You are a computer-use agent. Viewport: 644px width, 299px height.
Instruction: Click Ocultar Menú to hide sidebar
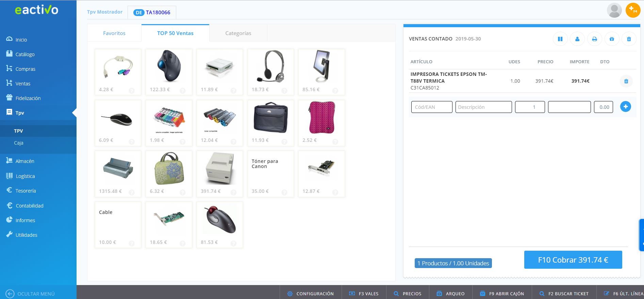click(30, 294)
